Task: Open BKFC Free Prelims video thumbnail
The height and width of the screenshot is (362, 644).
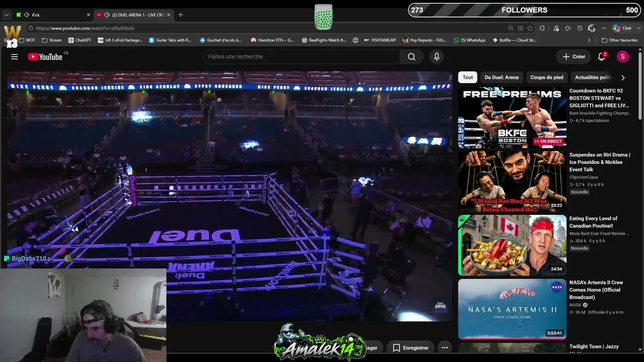Action: pos(512,118)
